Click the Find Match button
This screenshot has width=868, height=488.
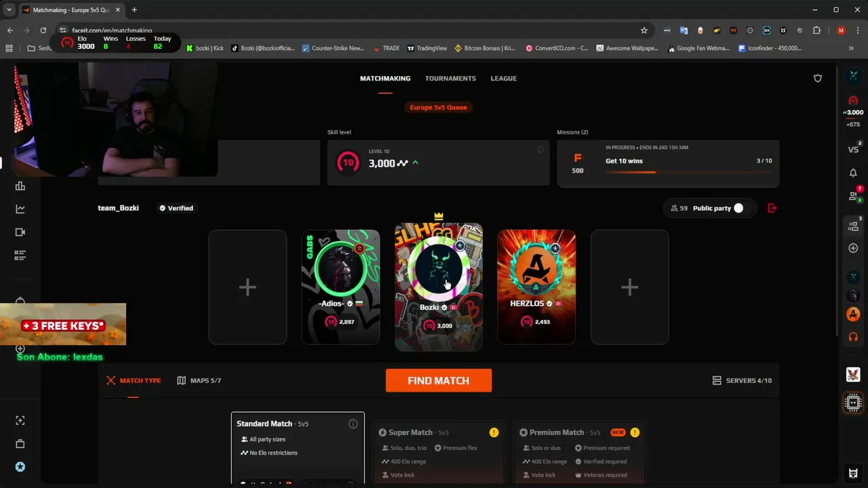tap(439, 381)
